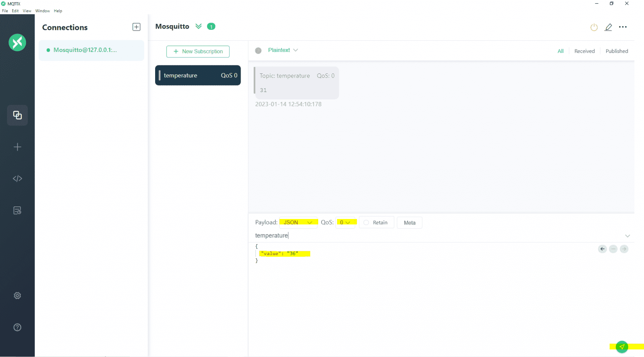Open the QoS level dropdown
Image resolution: width=644 pixels, height=357 pixels.
345,222
